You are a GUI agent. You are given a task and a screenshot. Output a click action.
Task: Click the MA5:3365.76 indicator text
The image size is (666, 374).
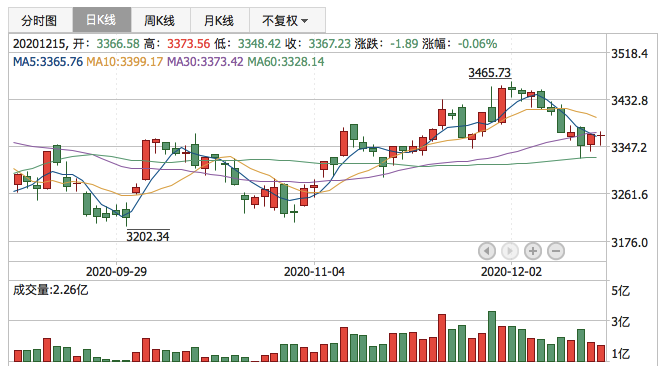pos(48,62)
